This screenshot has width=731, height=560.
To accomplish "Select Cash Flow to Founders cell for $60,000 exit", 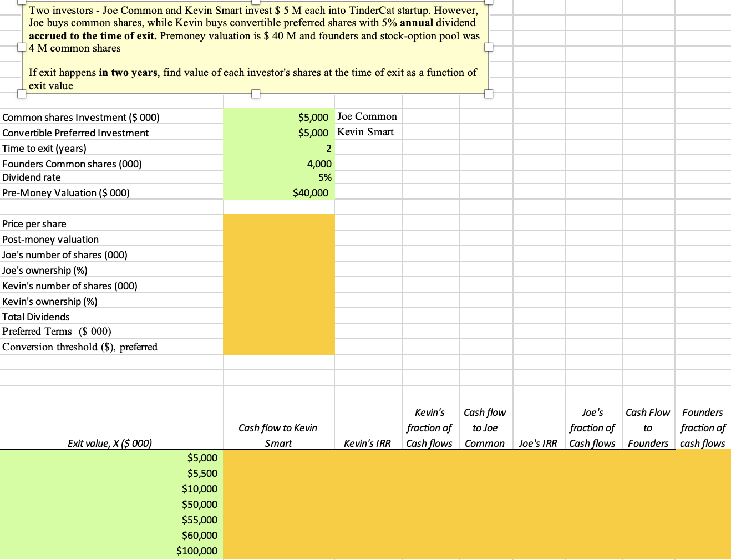I will click(648, 536).
